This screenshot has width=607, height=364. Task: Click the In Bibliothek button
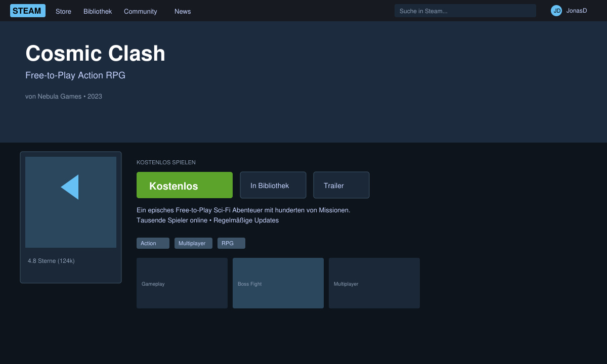pos(273,185)
